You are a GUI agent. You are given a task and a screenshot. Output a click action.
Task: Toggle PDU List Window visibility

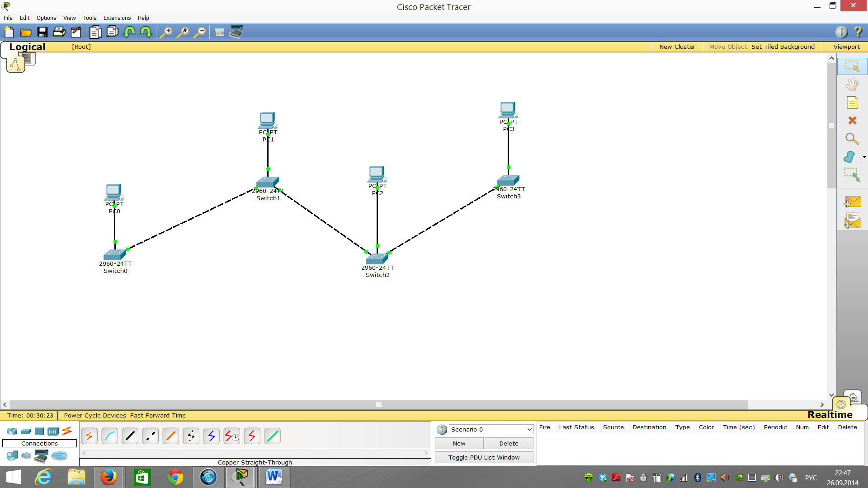pyautogui.click(x=484, y=457)
